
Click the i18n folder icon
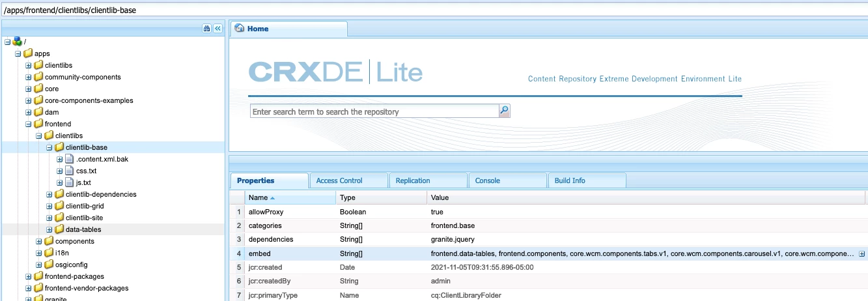49,253
